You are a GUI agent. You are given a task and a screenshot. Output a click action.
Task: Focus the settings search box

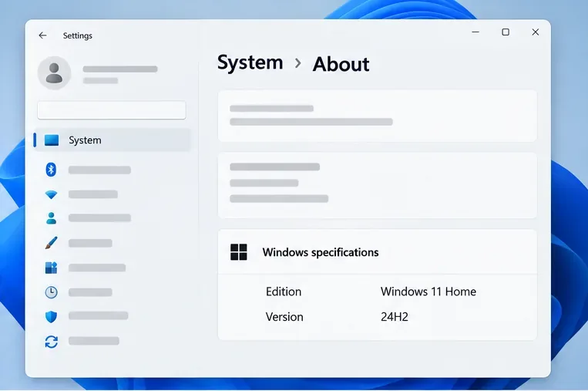(x=112, y=110)
